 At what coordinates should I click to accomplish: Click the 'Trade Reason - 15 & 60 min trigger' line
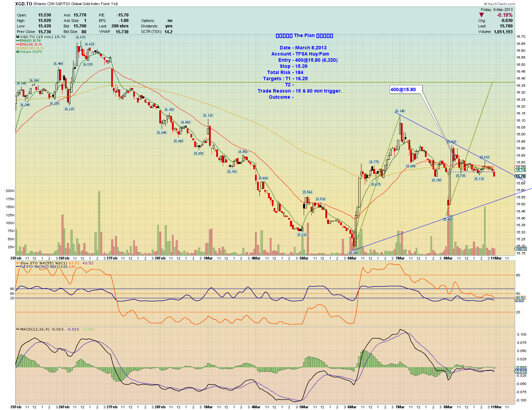[300, 91]
